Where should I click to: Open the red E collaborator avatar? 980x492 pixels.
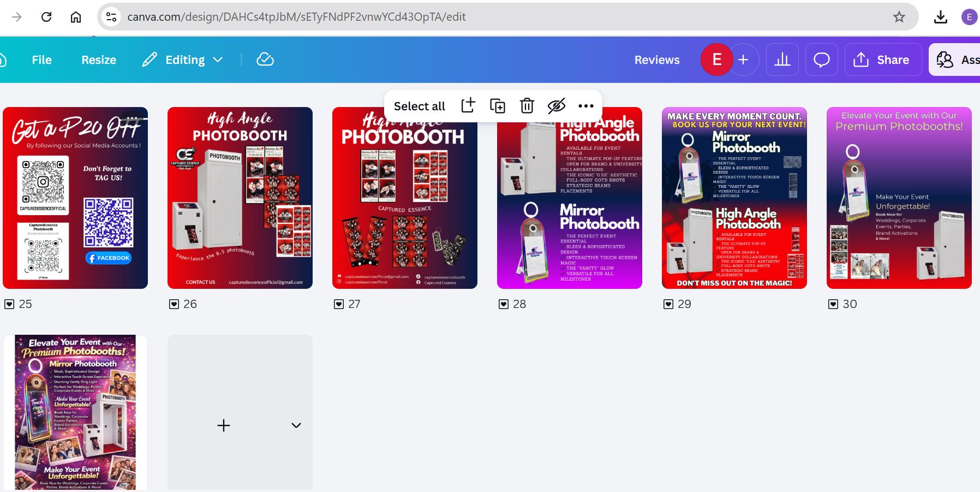716,60
